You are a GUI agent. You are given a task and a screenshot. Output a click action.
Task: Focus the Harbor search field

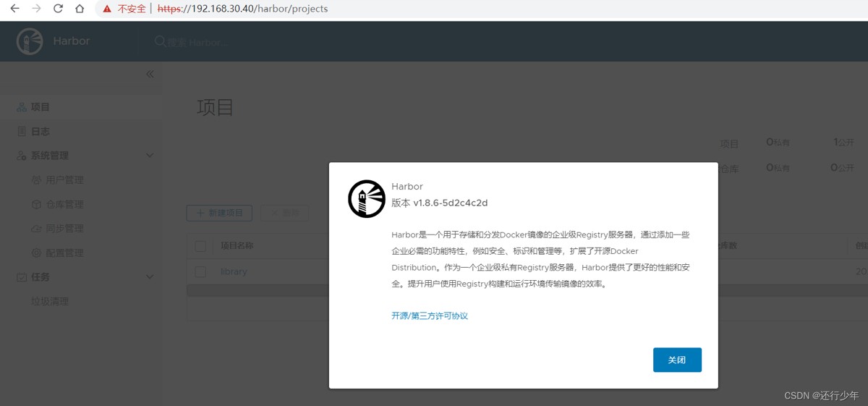pos(199,42)
